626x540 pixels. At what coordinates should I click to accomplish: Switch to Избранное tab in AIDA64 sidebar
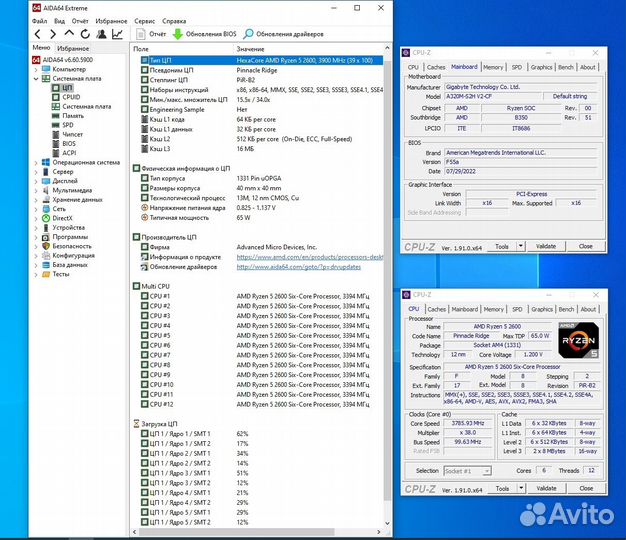coord(72,48)
